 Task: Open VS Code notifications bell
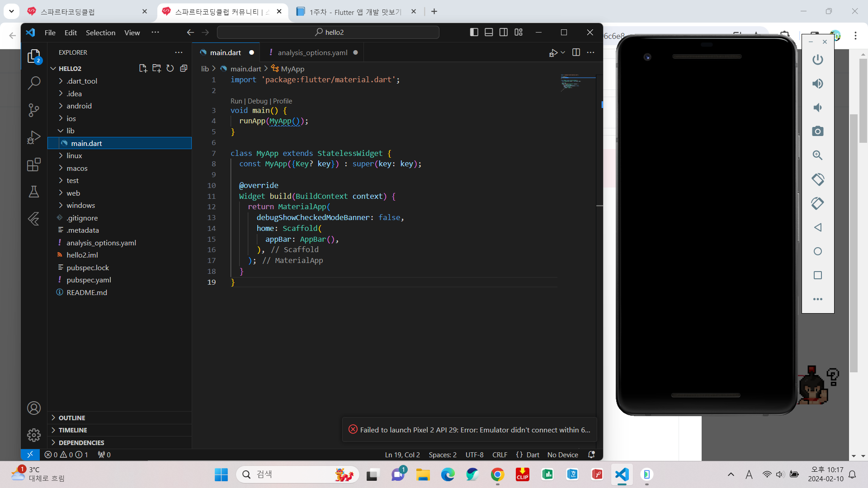click(591, 455)
